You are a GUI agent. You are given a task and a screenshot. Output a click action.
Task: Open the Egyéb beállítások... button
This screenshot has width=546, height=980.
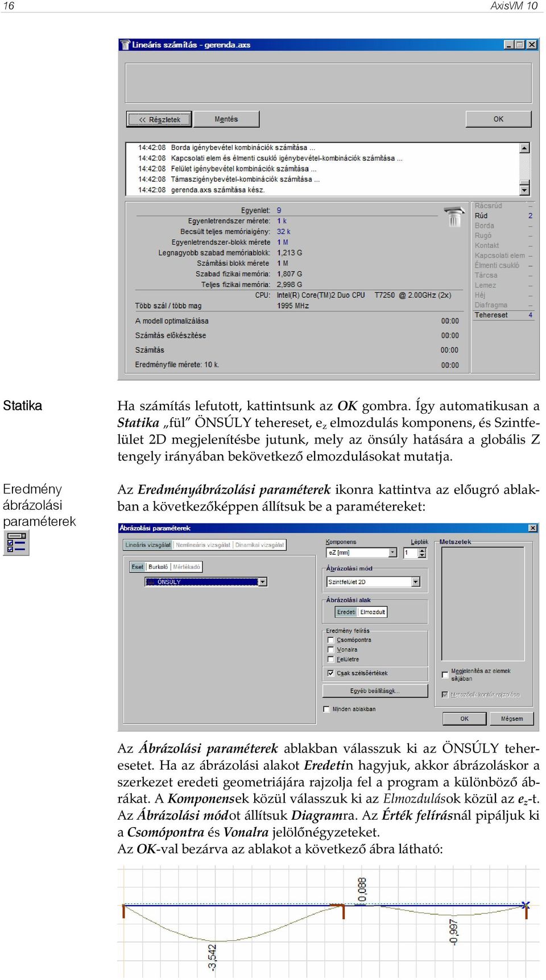tap(375, 691)
